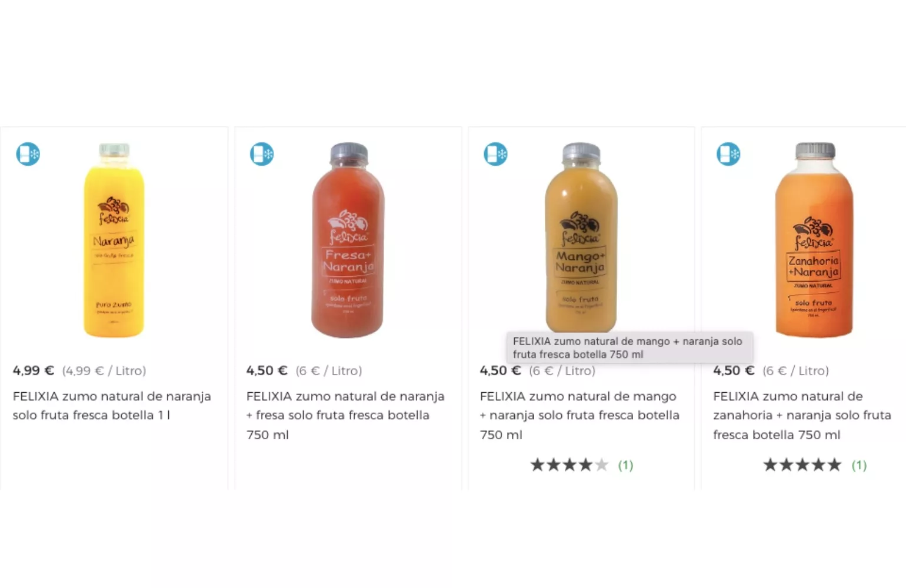The height and width of the screenshot is (588, 906).
Task: Open the 'zumo natural de naranja botella 1 l' title link
Action: pos(112,406)
